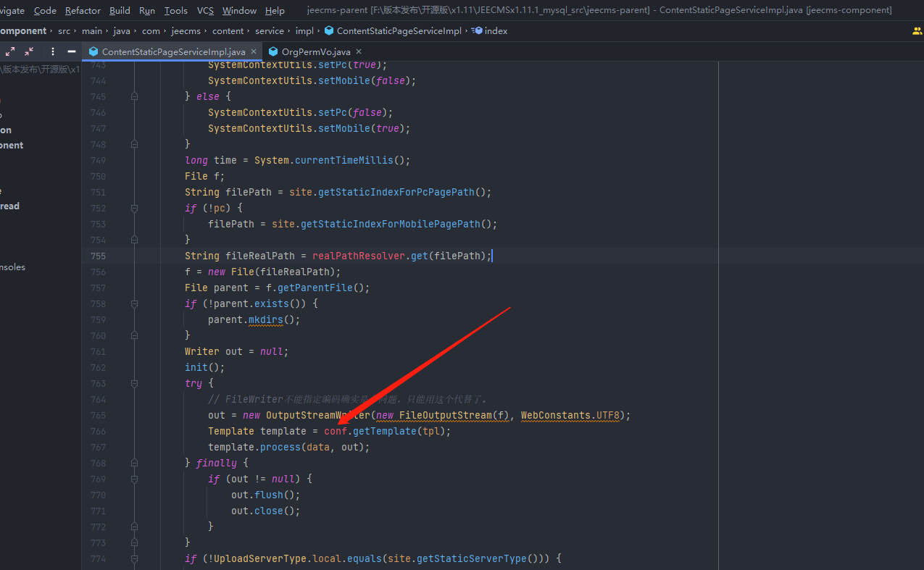Close the OrgPermVo.java editor tab
Screen dimensions: 924x570
pos(359,51)
